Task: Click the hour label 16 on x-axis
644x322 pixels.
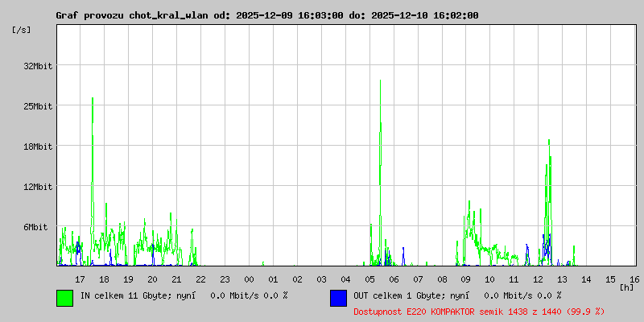Action: pyautogui.click(x=634, y=279)
